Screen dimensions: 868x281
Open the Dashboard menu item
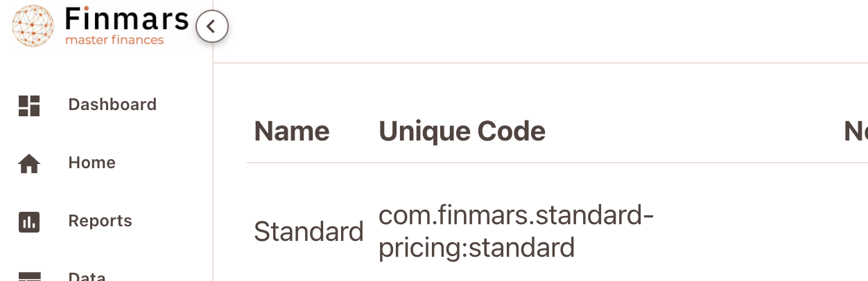pos(112,105)
